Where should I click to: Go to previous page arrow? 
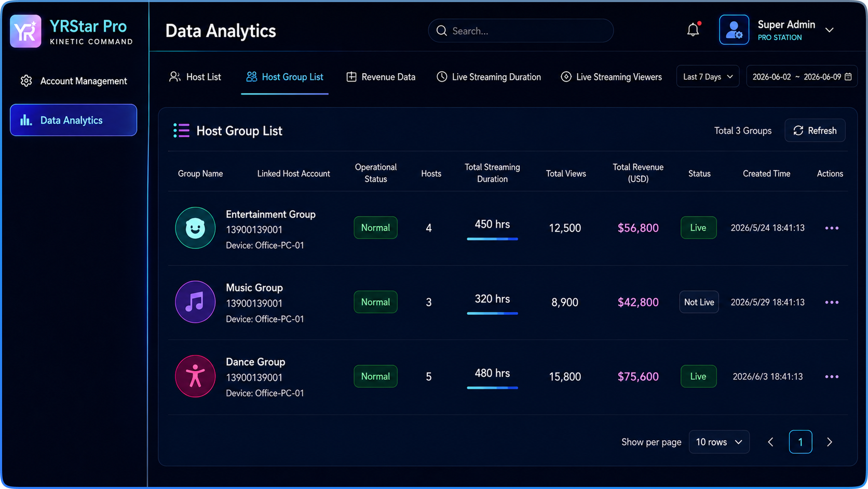[x=771, y=442]
